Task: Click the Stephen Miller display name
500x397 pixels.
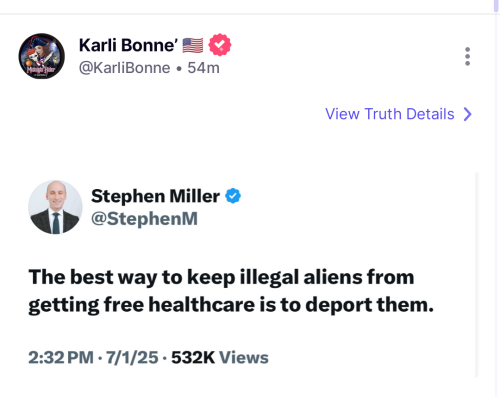Action: tap(155, 196)
